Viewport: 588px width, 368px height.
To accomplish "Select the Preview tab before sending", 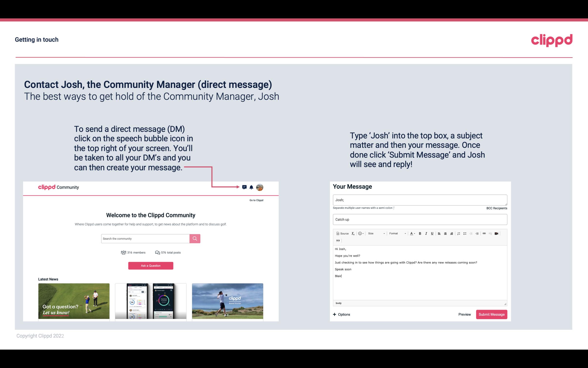I will 464,314.
